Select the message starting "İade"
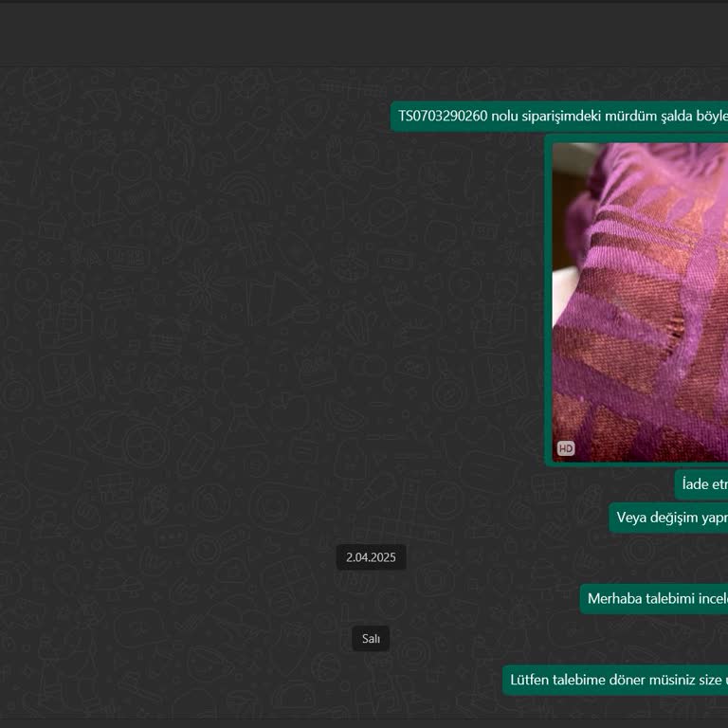This screenshot has height=728, width=728. click(x=701, y=484)
